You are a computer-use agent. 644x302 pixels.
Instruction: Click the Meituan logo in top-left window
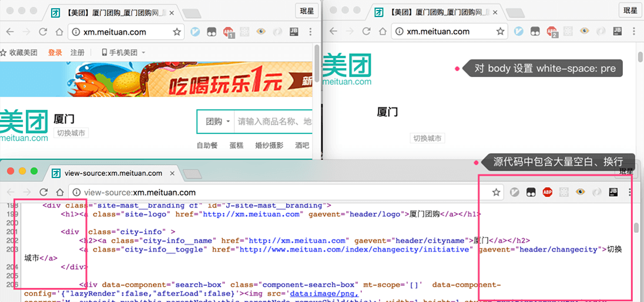[x=24, y=126]
